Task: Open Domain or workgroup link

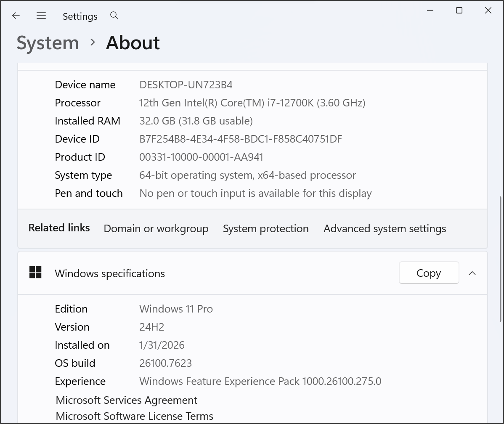Action: pos(156,228)
